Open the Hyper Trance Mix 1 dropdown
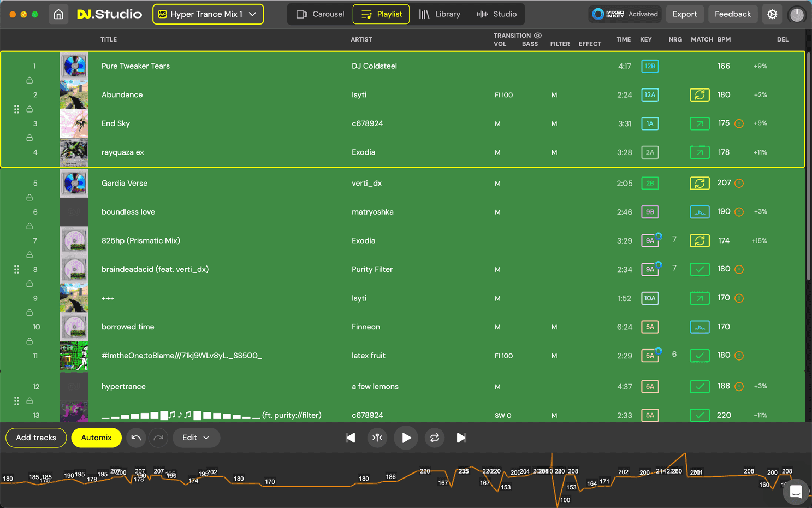The height and width of the screenshot is (508, 812). click(x=208, y=14)
